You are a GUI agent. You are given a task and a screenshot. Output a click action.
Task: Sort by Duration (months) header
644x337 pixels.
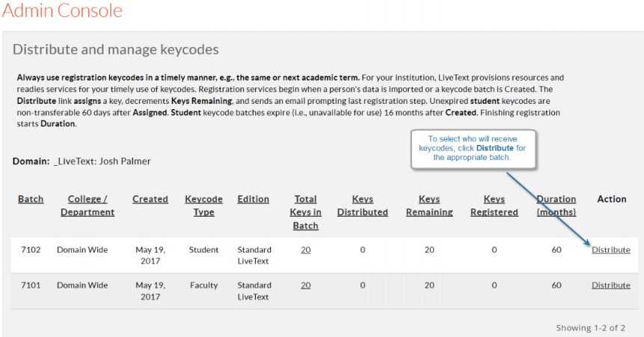pyautogui.click(x=556, y=205)
